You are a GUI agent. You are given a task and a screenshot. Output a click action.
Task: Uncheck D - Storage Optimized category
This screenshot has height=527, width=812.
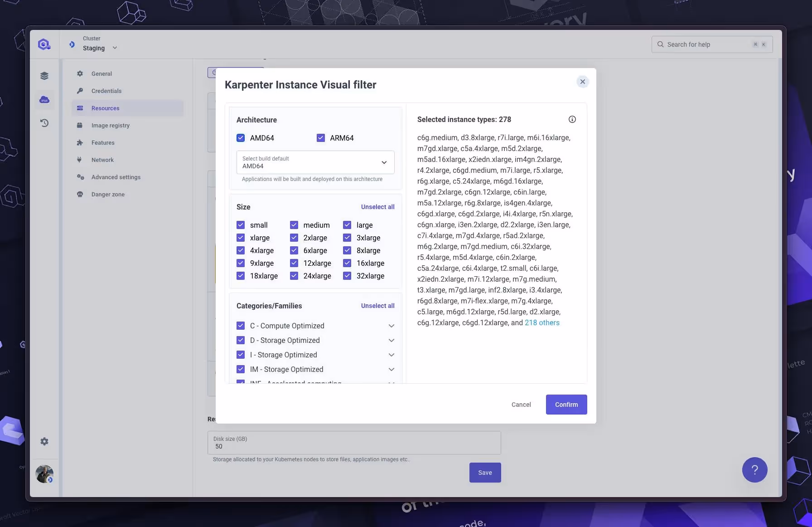tap(241, 340)
